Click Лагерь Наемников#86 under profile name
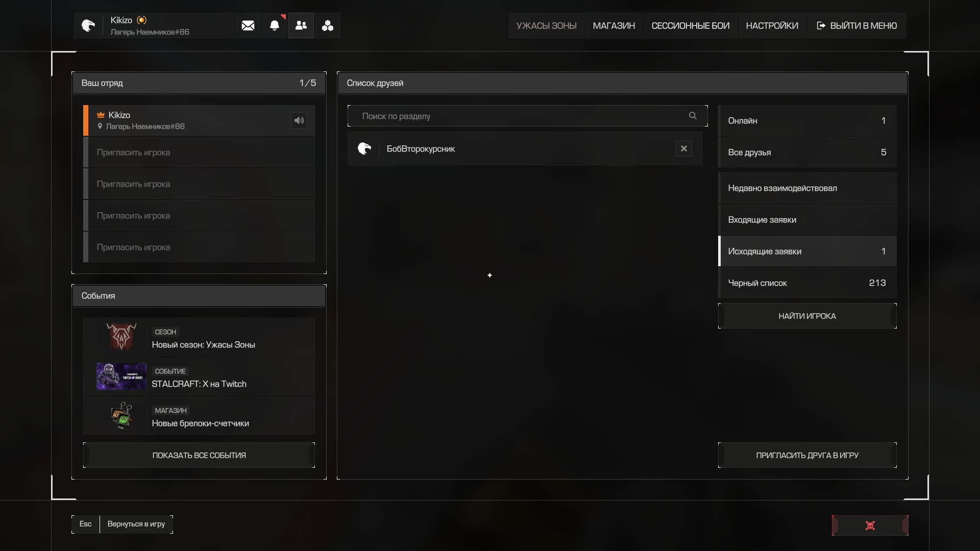This screenshot has width=980, height=551. coord(150,32)
